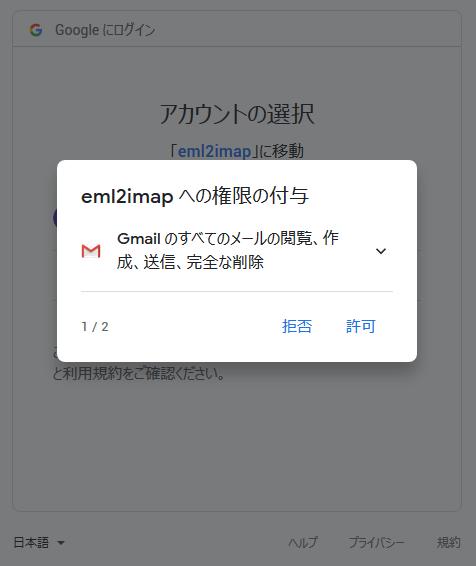Image resolution: width=476 pixels, height=566 pixels.
Task: Open the eml2imap app link
Action: click(x=214, y=151)
